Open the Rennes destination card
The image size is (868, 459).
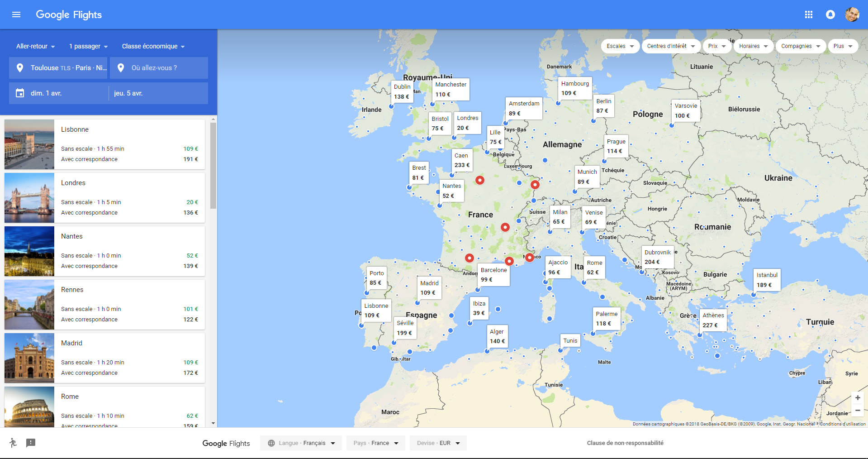(x=104, y=305)
